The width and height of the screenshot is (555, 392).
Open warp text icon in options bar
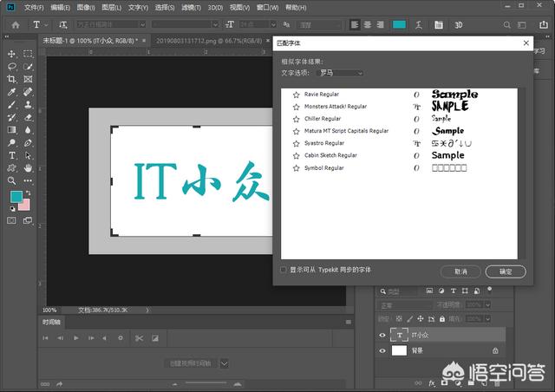(x=419, y=25)
